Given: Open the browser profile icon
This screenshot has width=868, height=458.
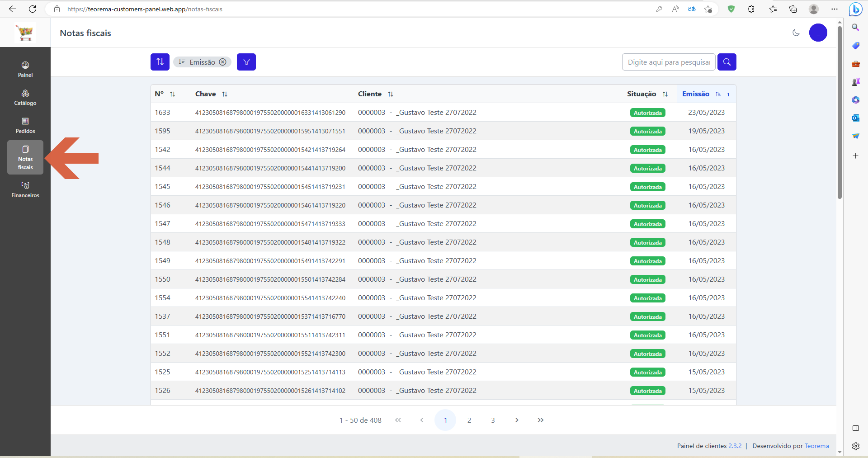Looking at the screenshot, I should pos(814,9).
